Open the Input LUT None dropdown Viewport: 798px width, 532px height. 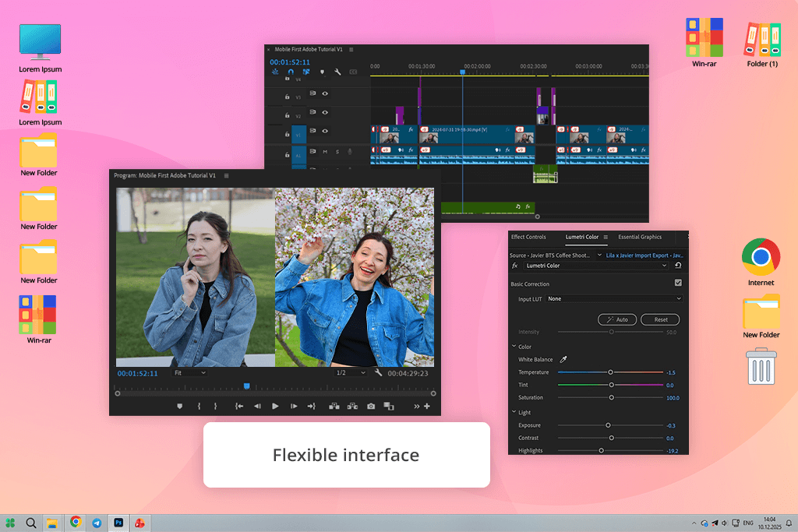click(x=614, y=299)
